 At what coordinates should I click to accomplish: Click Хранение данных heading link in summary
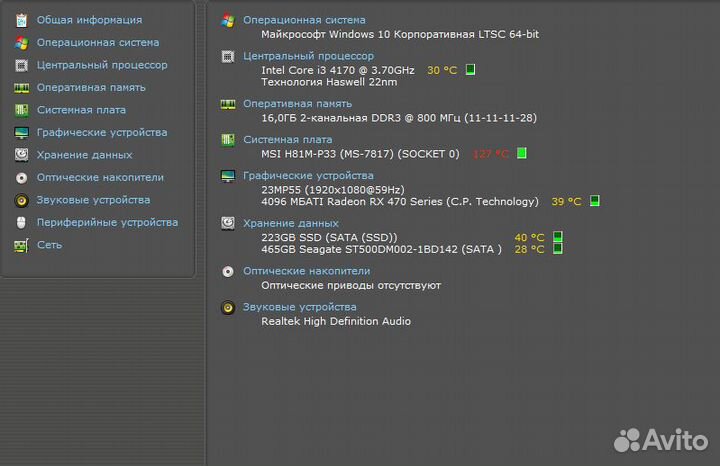pos(291,224)
